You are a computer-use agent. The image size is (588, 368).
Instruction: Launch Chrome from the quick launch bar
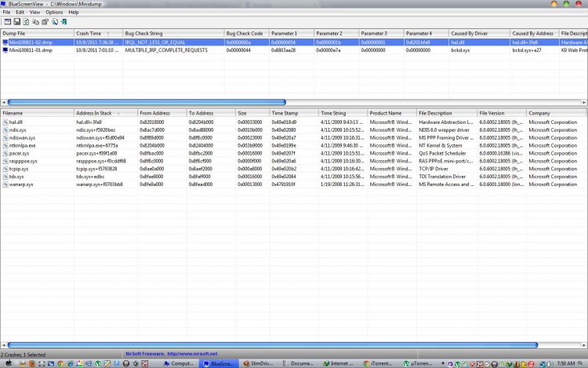[60, 363]
